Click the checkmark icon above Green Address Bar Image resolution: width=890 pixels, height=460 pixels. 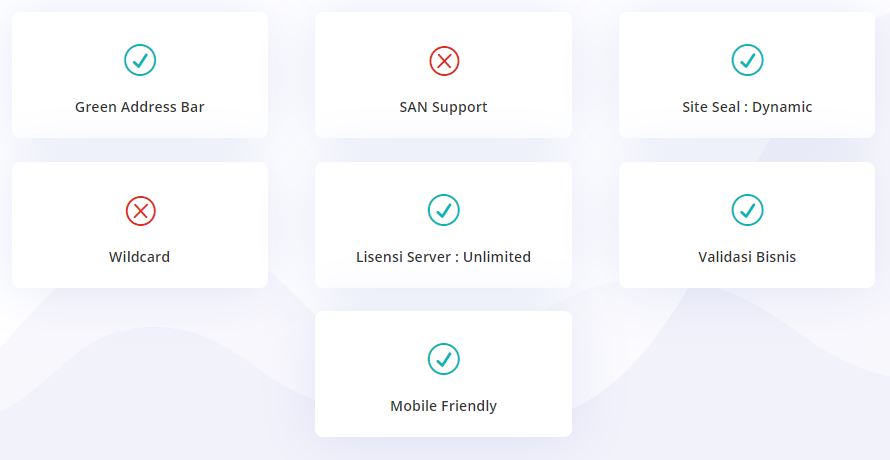140,61
